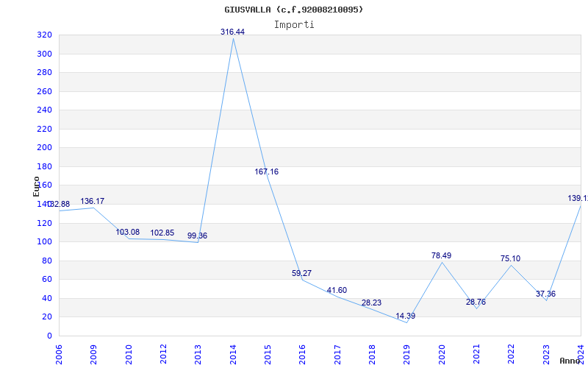588x368 pixels.
Task: Click the 37.36 data label
Action: (545, 294)
